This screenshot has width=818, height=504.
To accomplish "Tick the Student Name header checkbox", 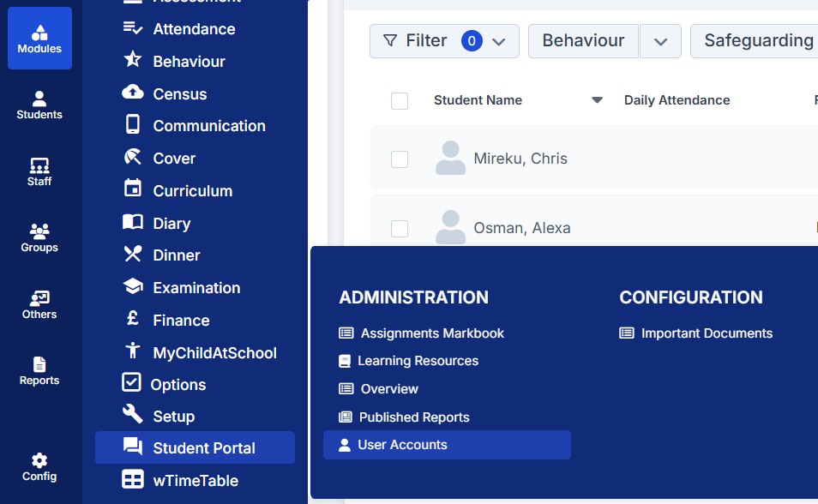I will [x=400, y=100].
